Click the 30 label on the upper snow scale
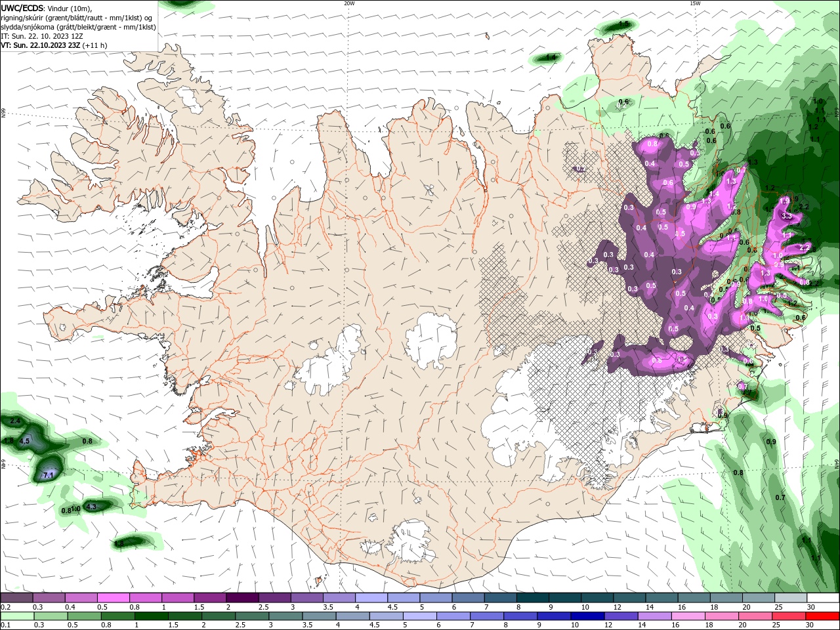The height and width of the screenshot is (630, 840). coord(811,607)
